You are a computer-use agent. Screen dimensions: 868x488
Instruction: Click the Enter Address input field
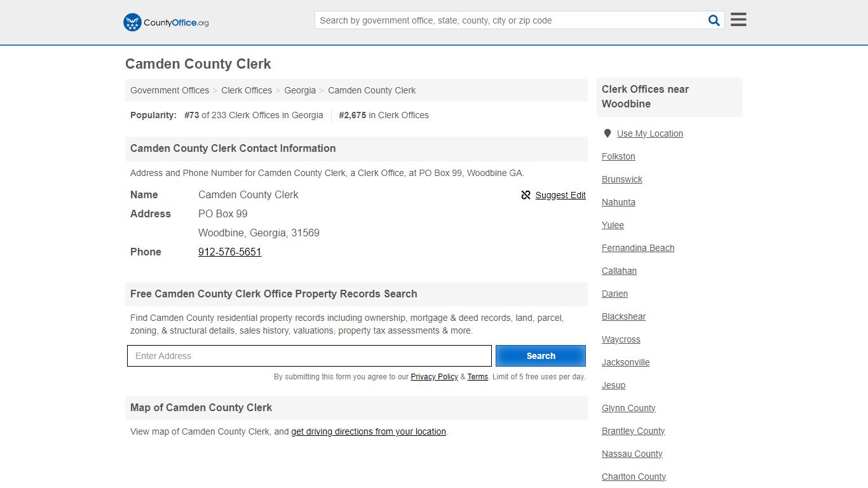point(309,356)
